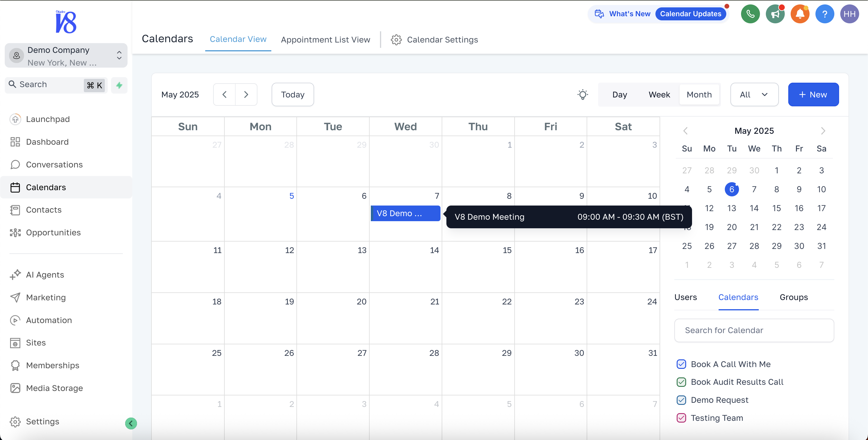Open Media Storage from the sidebar
The image size is (868, 440).
55,388
